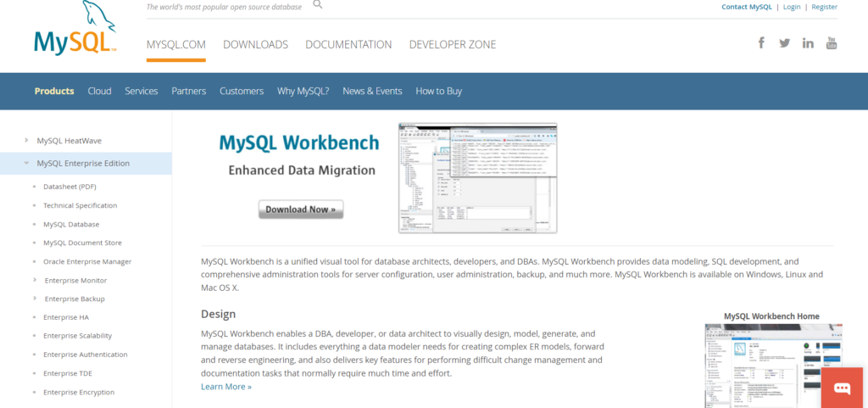The image size is (868, 408).
Task: Open the Cloud menu item
Action: click(x=100, y=91)
